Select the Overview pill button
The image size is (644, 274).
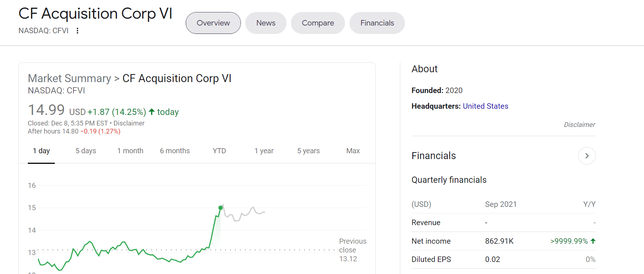[x=213, y=23]
